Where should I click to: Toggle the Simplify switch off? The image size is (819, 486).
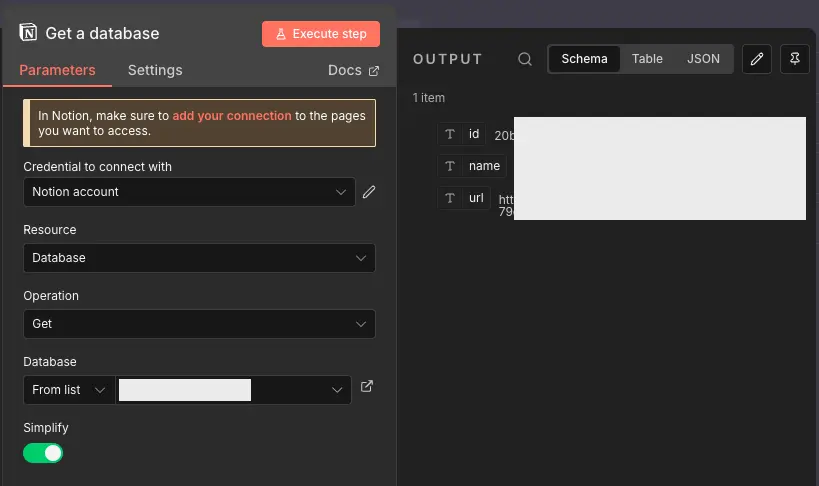coord(43,453)
